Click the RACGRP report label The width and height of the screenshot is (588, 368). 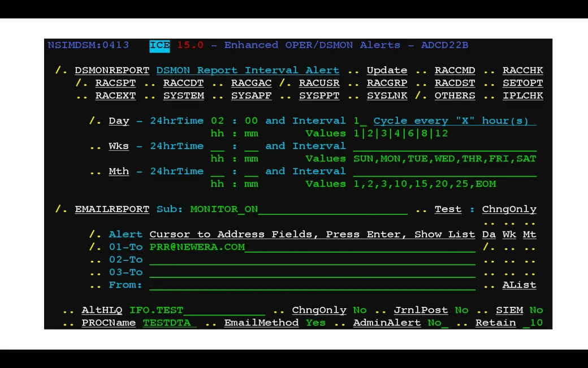point(387,83)
